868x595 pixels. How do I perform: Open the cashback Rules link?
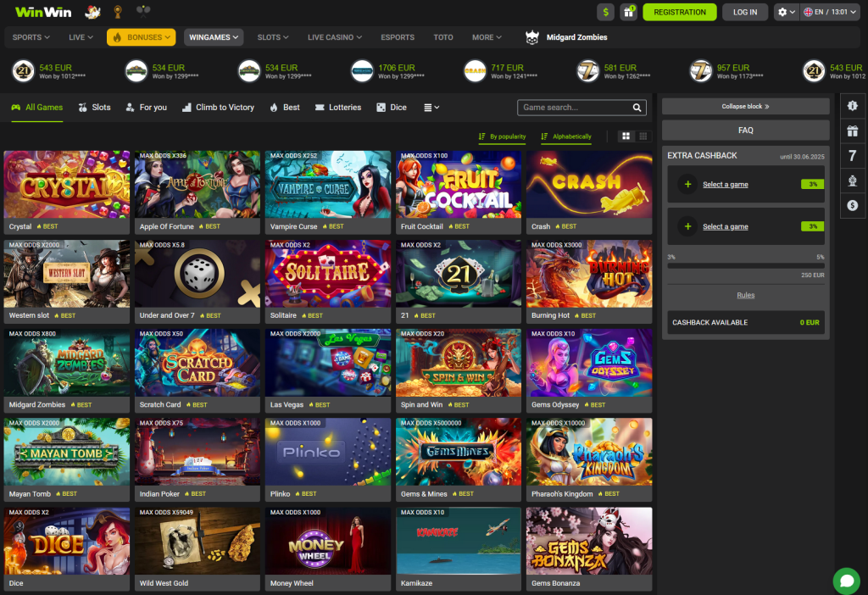click(x=745, y=295)
